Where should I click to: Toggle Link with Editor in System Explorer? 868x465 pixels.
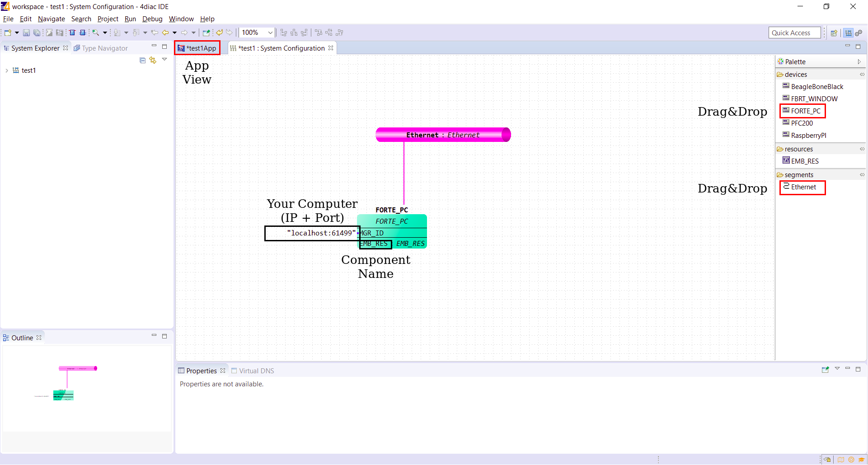pos(153,60)
